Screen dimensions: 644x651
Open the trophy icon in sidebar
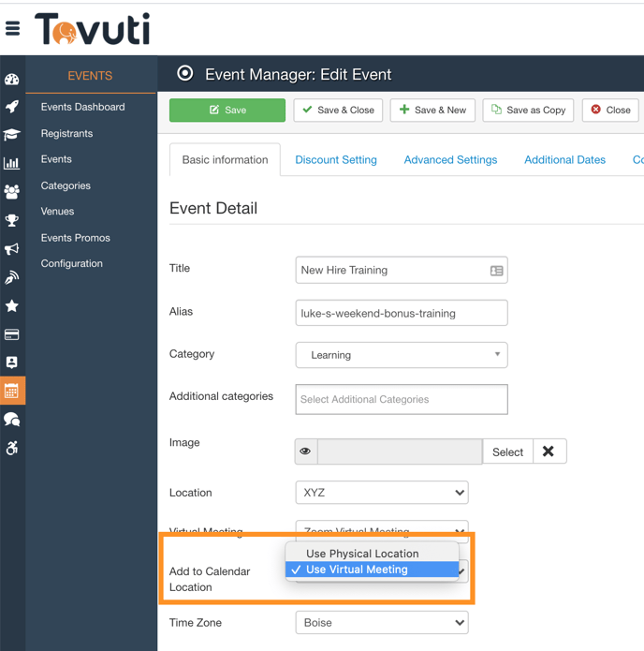(12, 220)
